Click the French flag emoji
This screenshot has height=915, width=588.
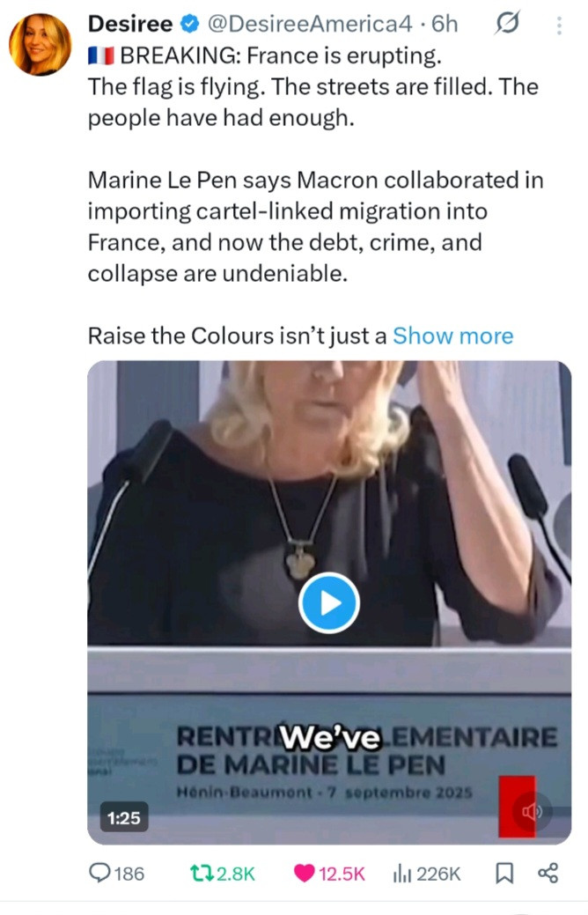click(100, 56)
